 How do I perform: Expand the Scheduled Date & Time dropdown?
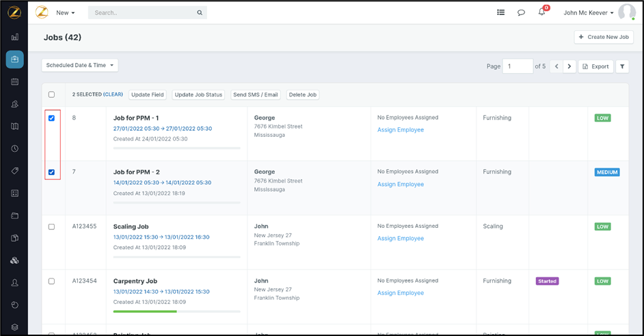pos(80,66)
